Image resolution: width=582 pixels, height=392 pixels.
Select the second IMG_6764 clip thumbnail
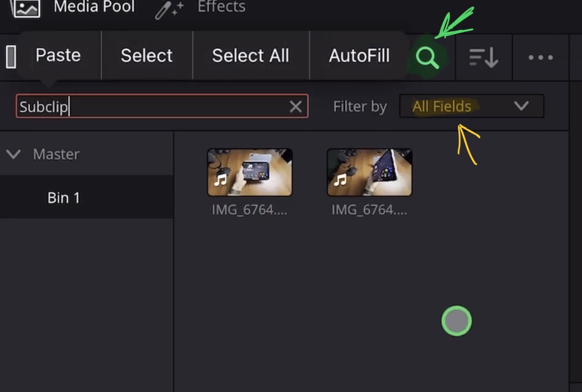369,172
